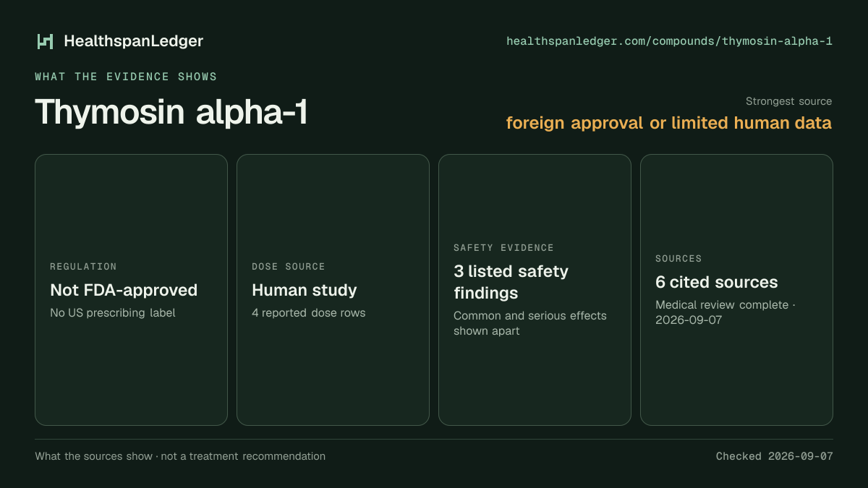The image size is (868, 488).
Task: Click the DOSE SOURCE card label
Action: tap(289, 267)
